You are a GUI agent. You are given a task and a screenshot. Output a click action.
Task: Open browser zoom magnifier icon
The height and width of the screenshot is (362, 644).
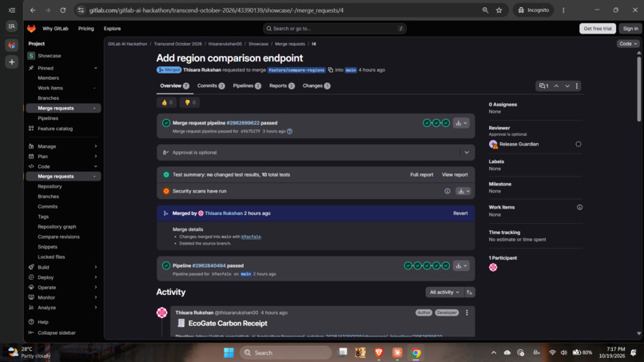[485, 10]
